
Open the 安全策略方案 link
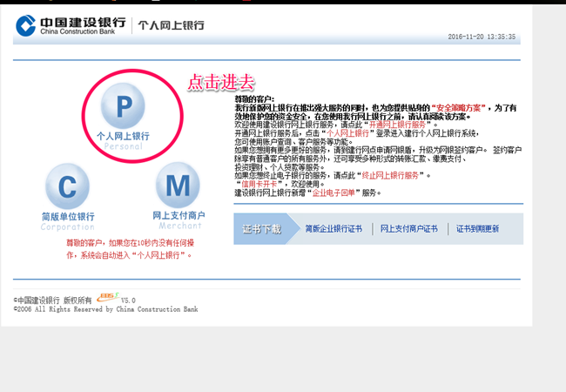pos(458,108)
